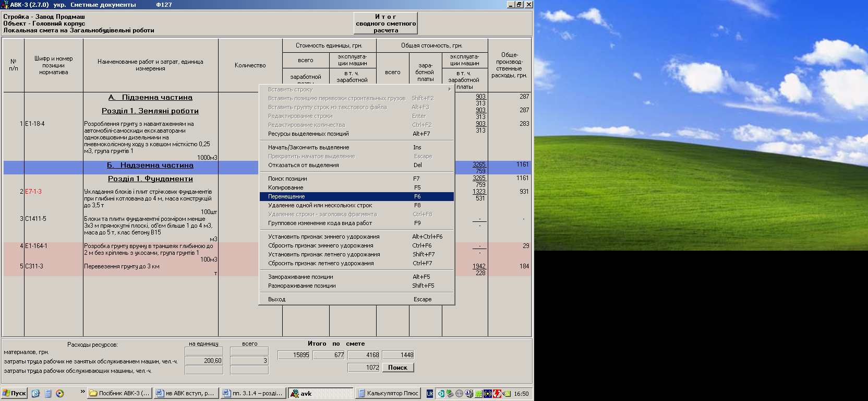Screen dimensions: 868x401
Task: Choose Сбросить признак летнего удорожания
Action: (x=357, y=263)
